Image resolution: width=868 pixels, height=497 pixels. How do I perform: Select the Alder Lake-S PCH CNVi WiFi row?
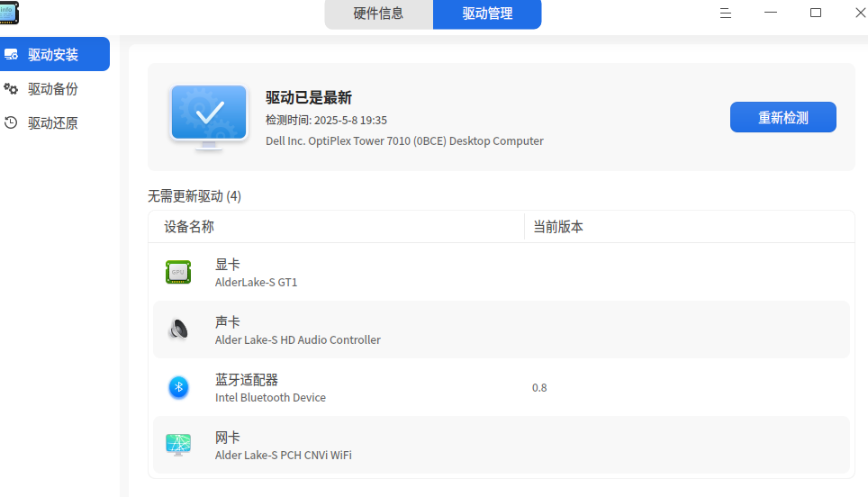pos(501,445)
